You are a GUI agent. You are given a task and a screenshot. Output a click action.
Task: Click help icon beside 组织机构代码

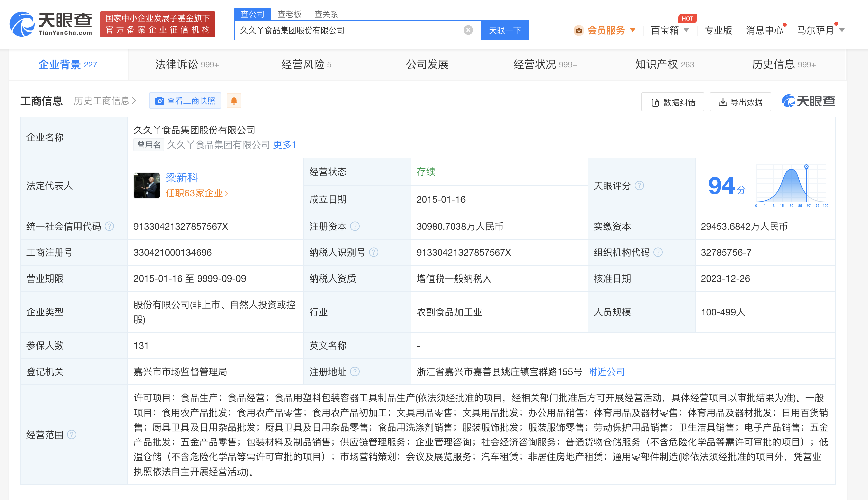[658, 252]
